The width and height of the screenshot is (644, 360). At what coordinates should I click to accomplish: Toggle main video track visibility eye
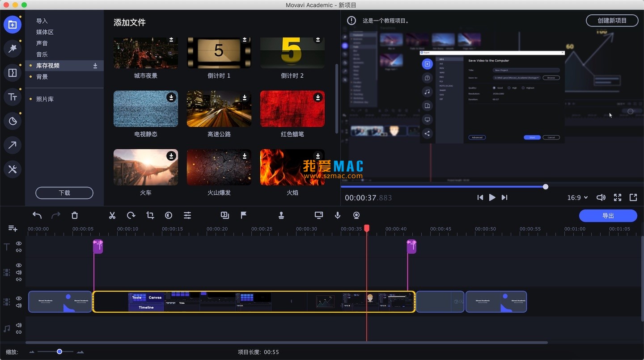click(19, 298)
